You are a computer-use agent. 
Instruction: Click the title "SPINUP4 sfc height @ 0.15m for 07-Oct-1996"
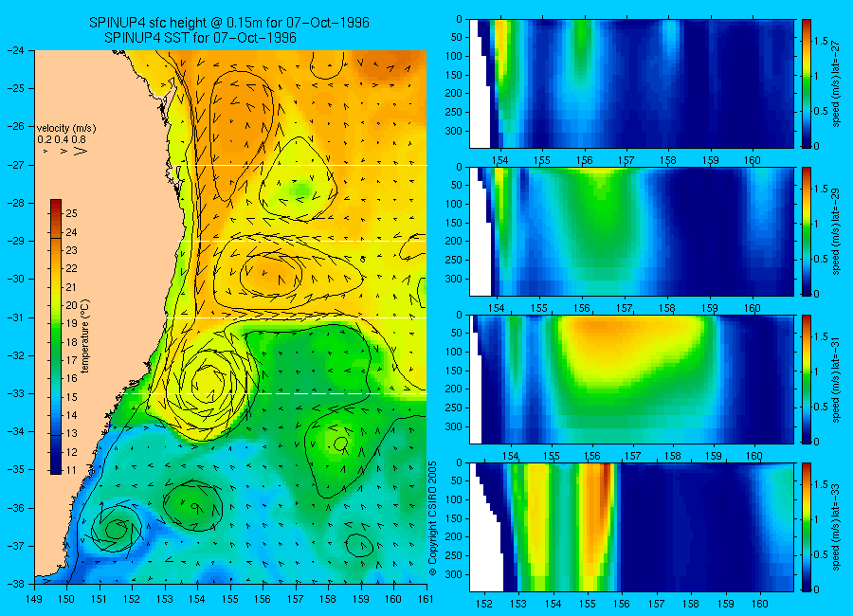(x=229, y=23)
